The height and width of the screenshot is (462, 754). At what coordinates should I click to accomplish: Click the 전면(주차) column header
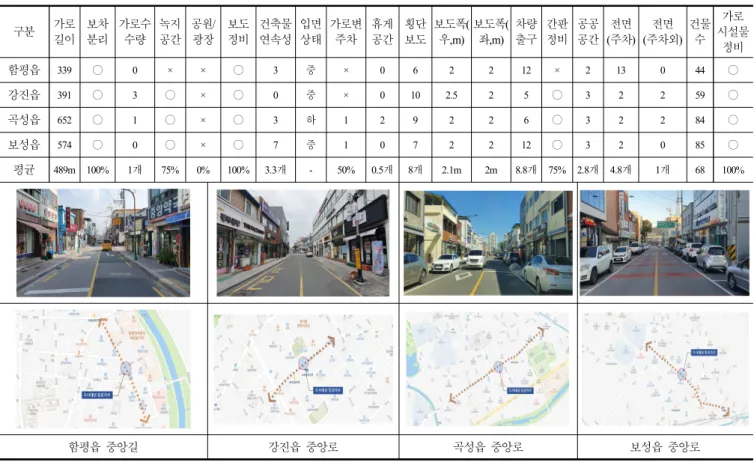pyautogui.click(x=621, y=32)
